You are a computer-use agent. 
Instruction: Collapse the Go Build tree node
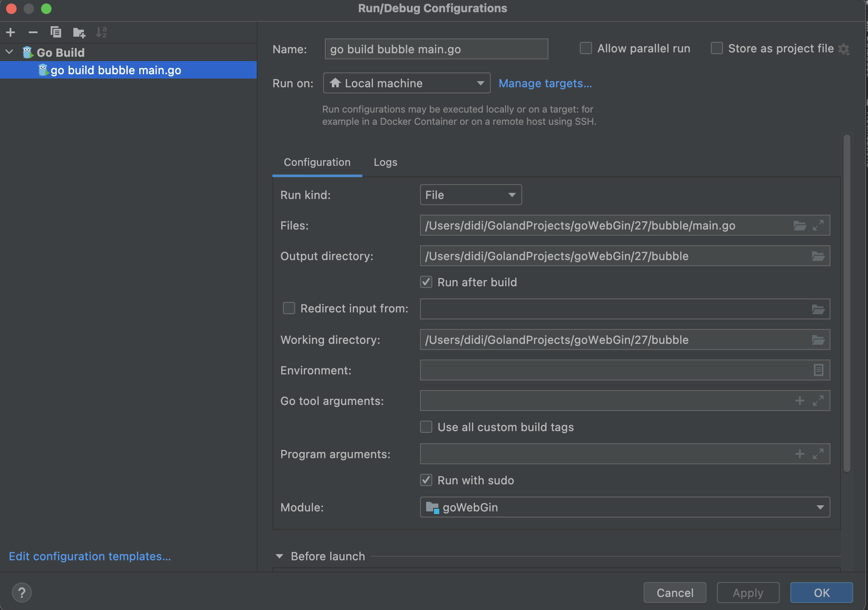coord(9,52)
